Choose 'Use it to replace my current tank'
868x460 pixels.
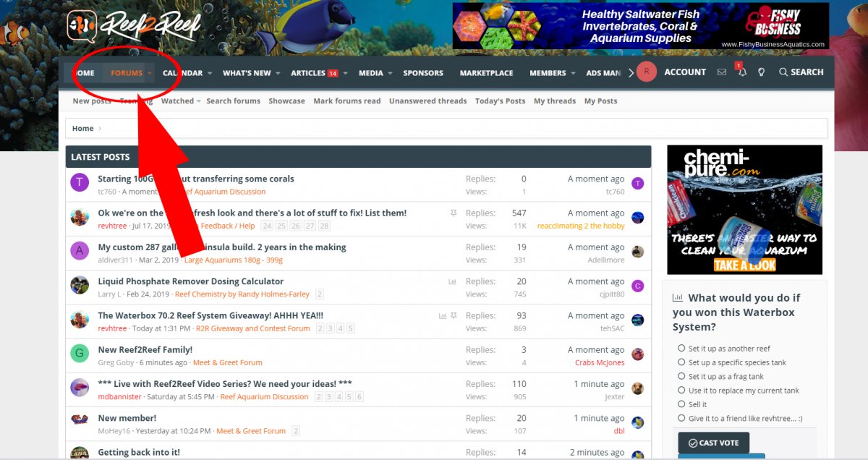(681, 390)
